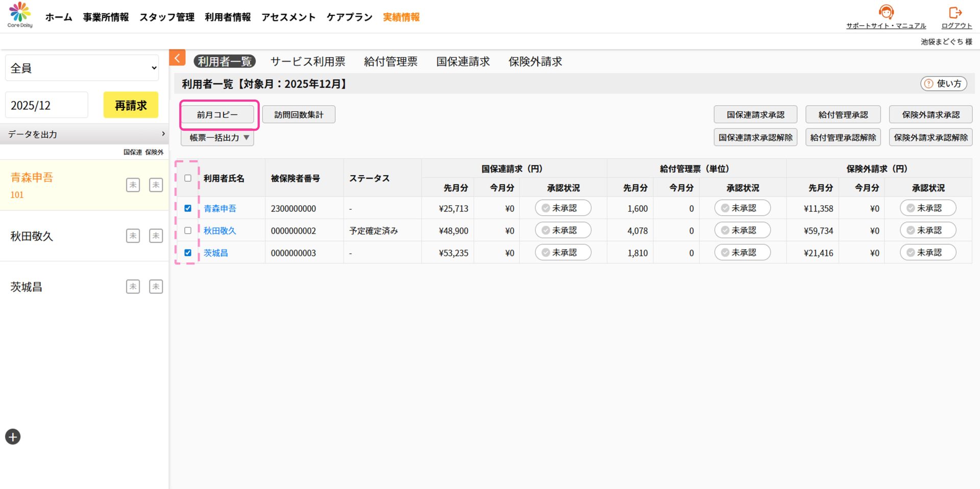The image size is (980, 489).
Task: Click 秋田敬久's 保険外 status badge in sidebar
Action: (156, 236)
